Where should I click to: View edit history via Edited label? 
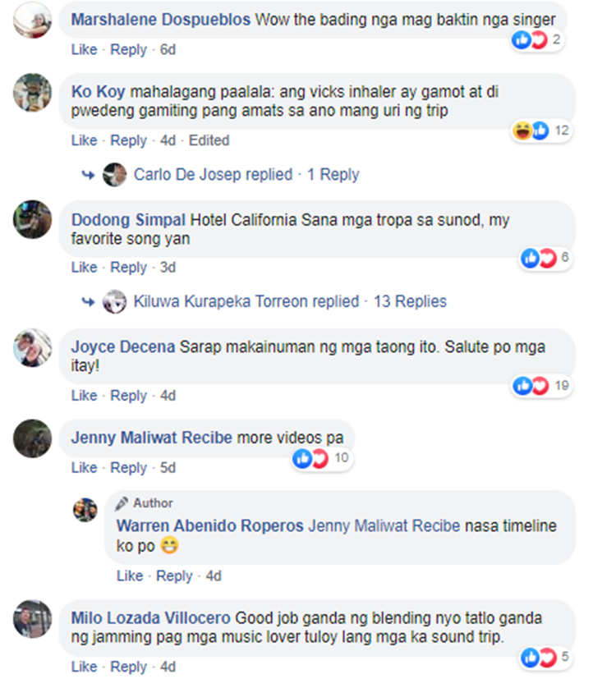(x=209, y=140)
